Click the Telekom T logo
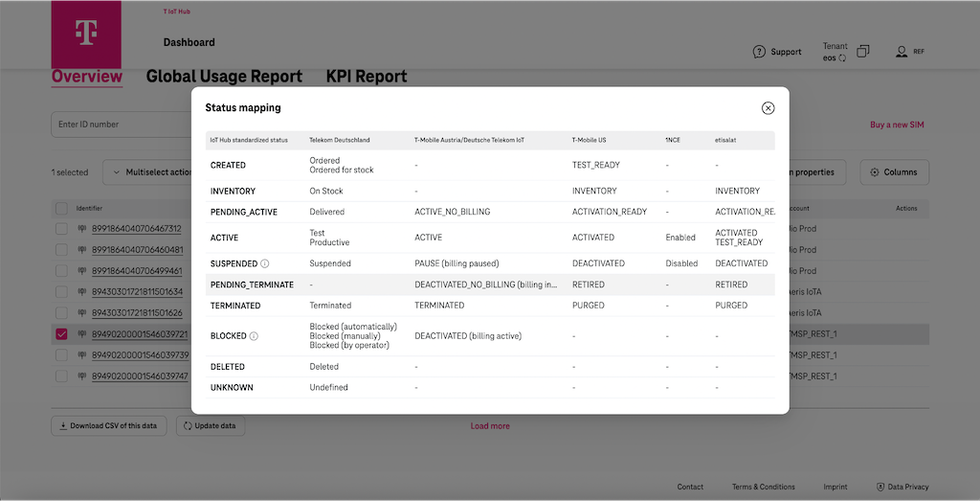This screenshot has width=980, height=501. coord(86,34)
